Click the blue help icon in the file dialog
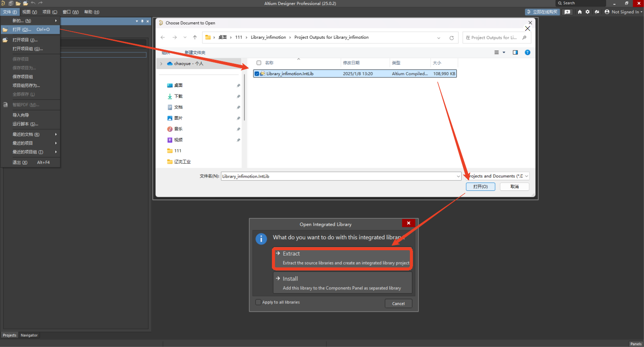 click(528, 52)
